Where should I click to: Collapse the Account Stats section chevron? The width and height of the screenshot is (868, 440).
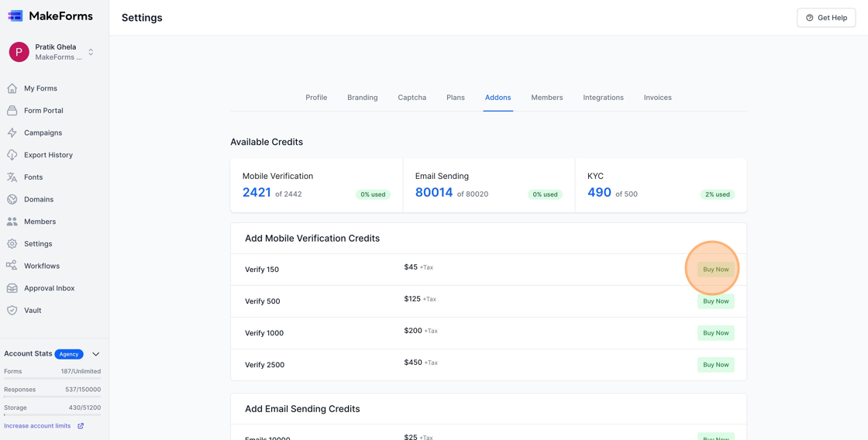tap(96, 354)
